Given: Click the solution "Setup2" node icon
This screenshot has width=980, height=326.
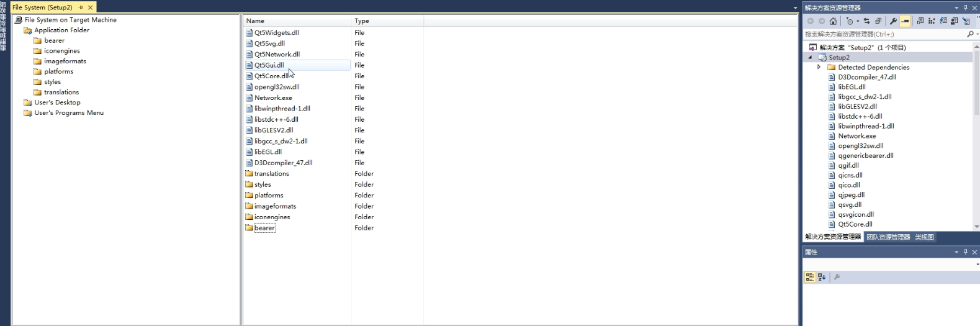Looking at the screenshot, I should tap(812, 47).
